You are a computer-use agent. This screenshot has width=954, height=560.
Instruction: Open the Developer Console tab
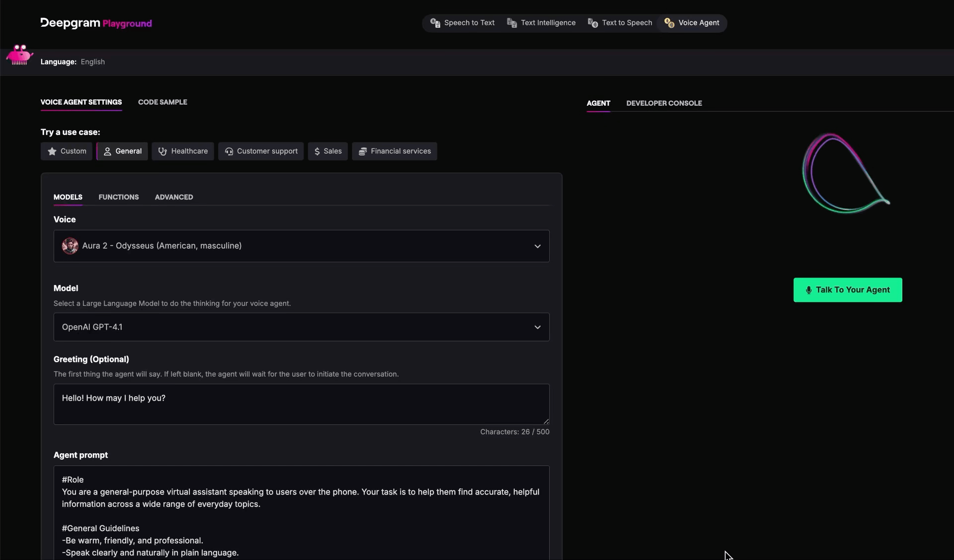(664, 103)
